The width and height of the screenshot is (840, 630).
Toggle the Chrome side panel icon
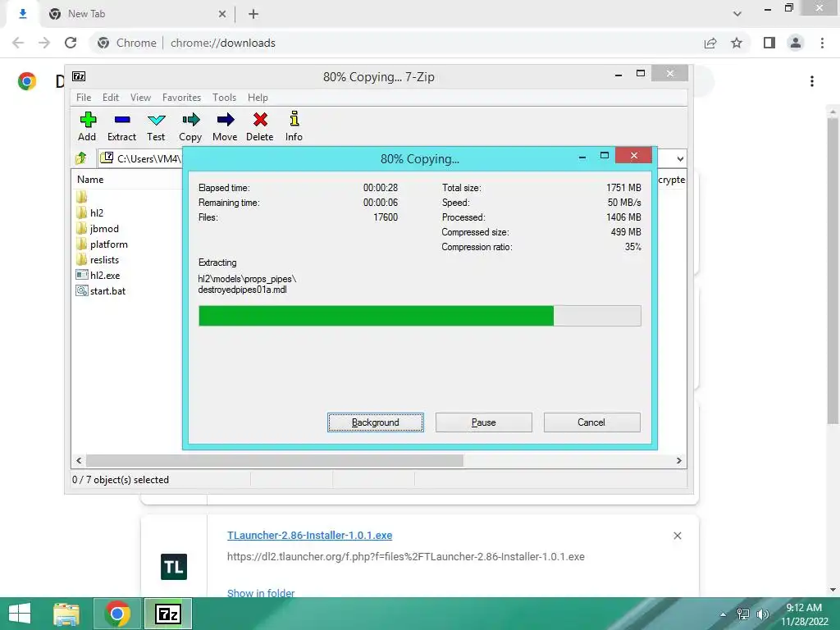point(769,43)
